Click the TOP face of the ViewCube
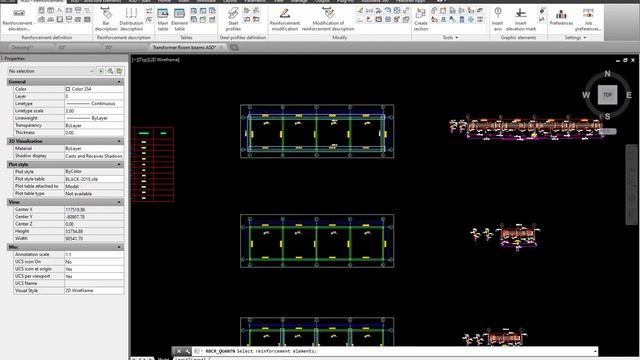Image resolution: width=640 pixels, height=360 pixels. [607, 95]
